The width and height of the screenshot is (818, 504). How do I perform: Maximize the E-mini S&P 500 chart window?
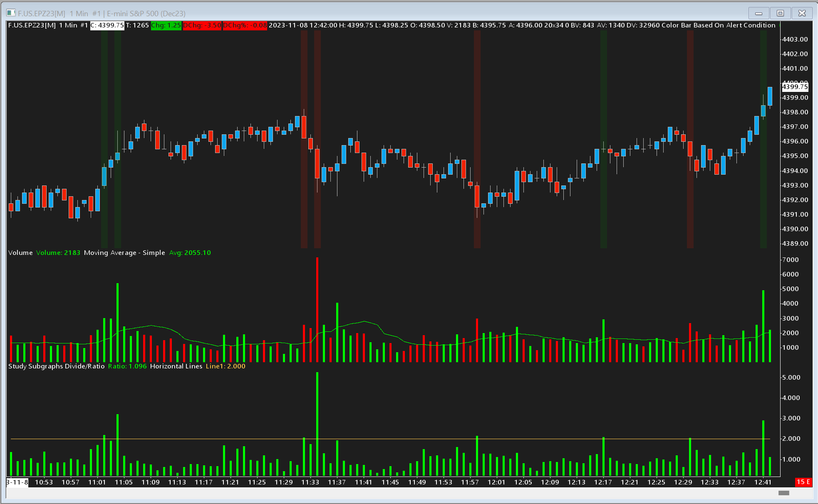[x=780, y=13]
